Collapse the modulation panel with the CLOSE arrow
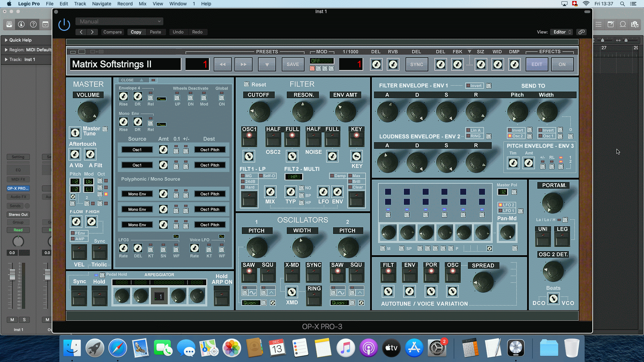The width and height of the screenshot is (644, 362). click(x=141, y=80)
